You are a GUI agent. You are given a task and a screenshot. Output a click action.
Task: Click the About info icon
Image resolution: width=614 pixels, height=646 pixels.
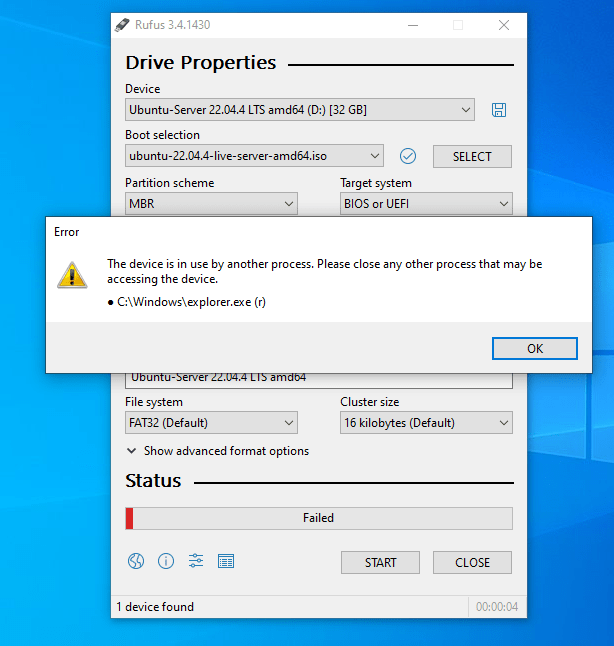(x=166, y=562)
